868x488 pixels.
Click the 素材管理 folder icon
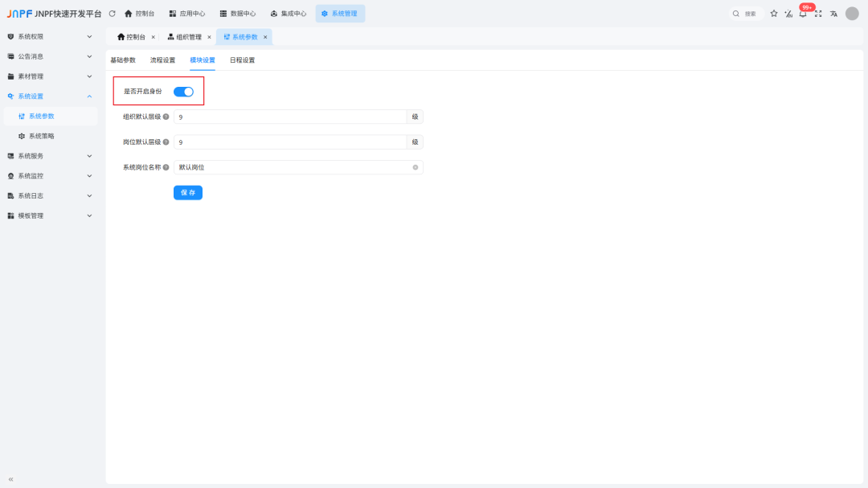10,76
